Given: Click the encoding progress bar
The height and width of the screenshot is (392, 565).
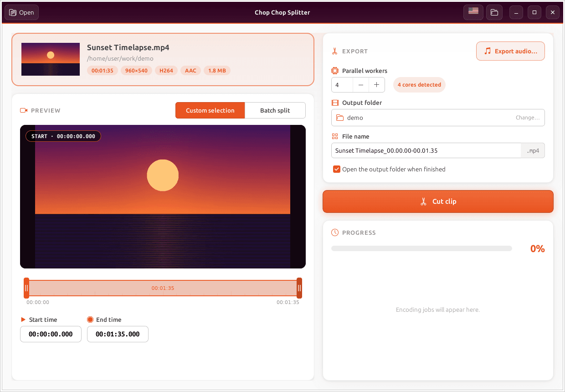Looking at the screenshot, I should (x=421, y=248).
